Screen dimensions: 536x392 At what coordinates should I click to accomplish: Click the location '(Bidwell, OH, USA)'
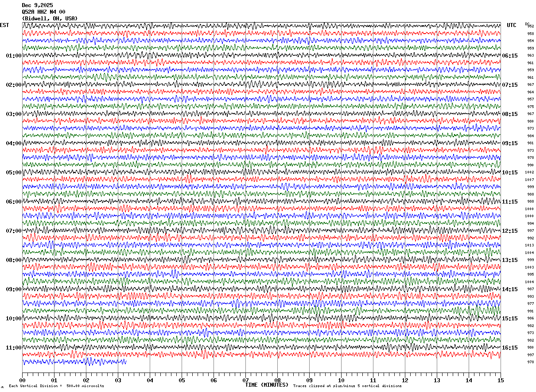[x=50, y=19]
